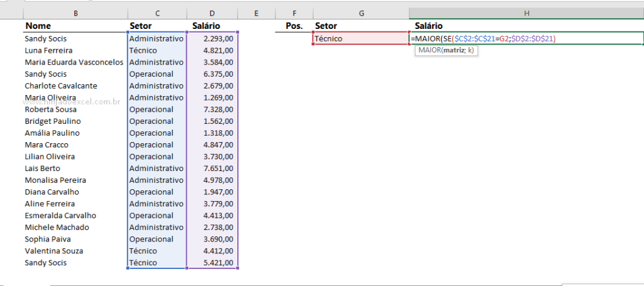Select the name Bridget Paulino
Image resolution: width=644 pixels, height=286 pixels.
click(x=53, y=121)
